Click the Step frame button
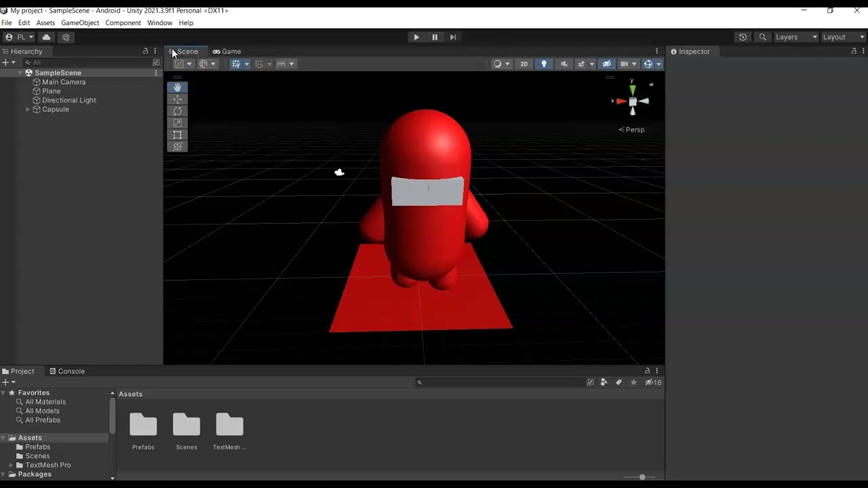868x488 pixels. (453, 37)
